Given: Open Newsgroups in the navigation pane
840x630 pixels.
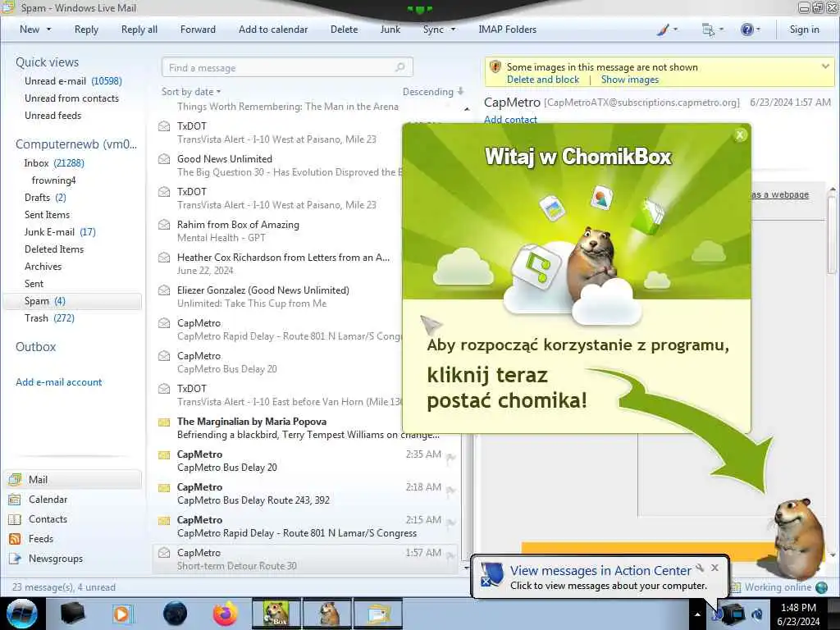Looking at the screenshot, I should point(56,559).
